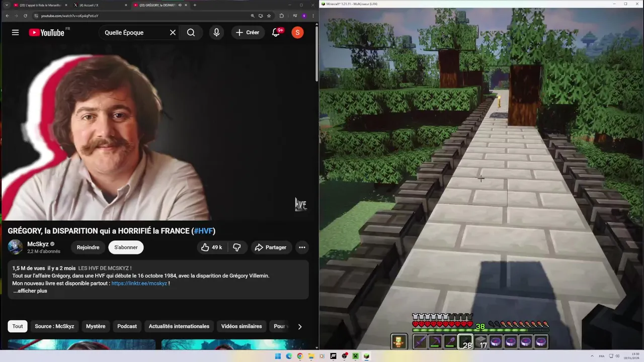Viewport: 644px width, 362px height.
Task: Open Chrome profile S icon
Action: pos(304,16)
